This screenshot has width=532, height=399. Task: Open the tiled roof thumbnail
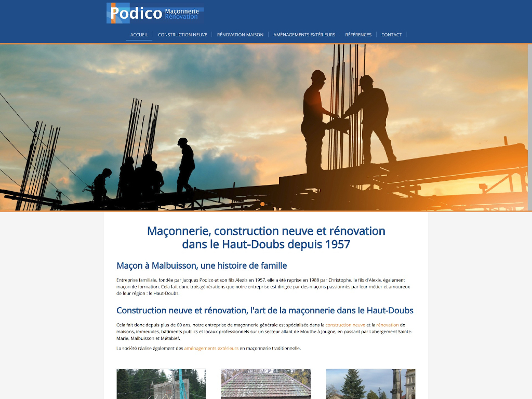click(x=265, y=383)
